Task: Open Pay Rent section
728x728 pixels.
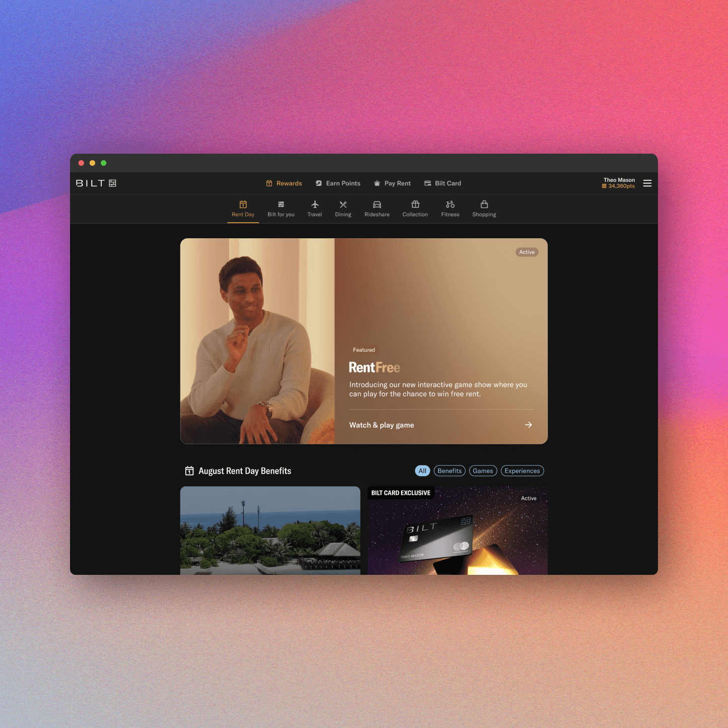Action: [392, 183]
